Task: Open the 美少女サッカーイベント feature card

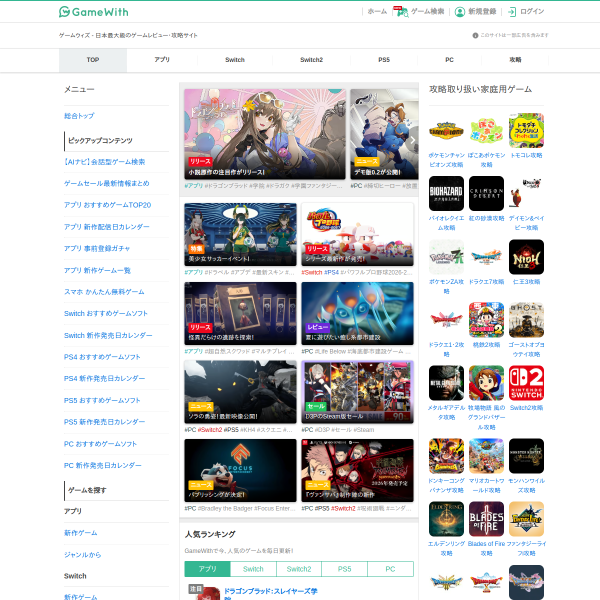Action: tap(240, 235)
